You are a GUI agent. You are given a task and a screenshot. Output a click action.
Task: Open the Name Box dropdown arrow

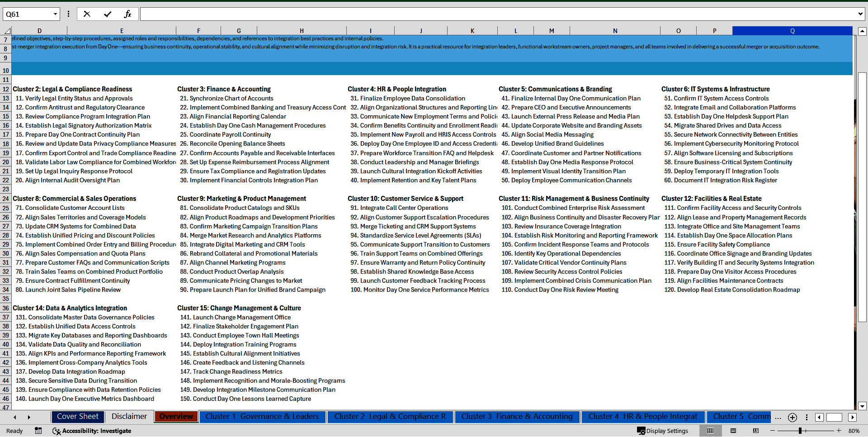click(x=56, y=14)
